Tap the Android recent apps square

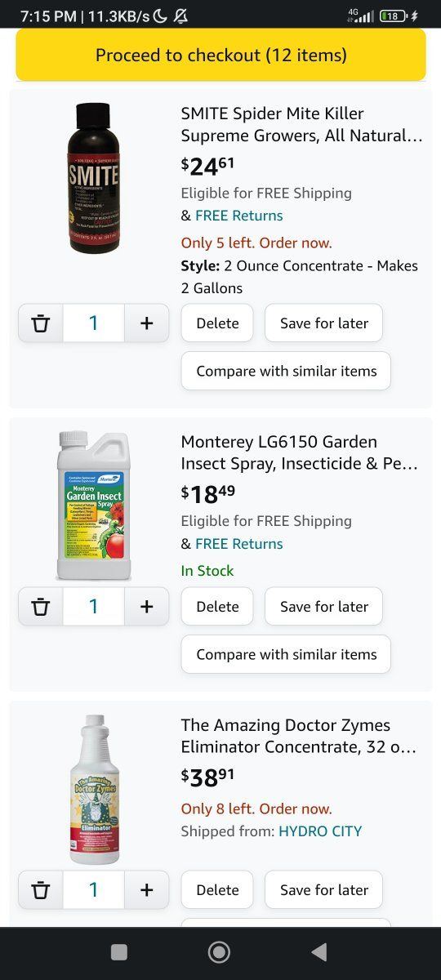[x=119, y=951]
